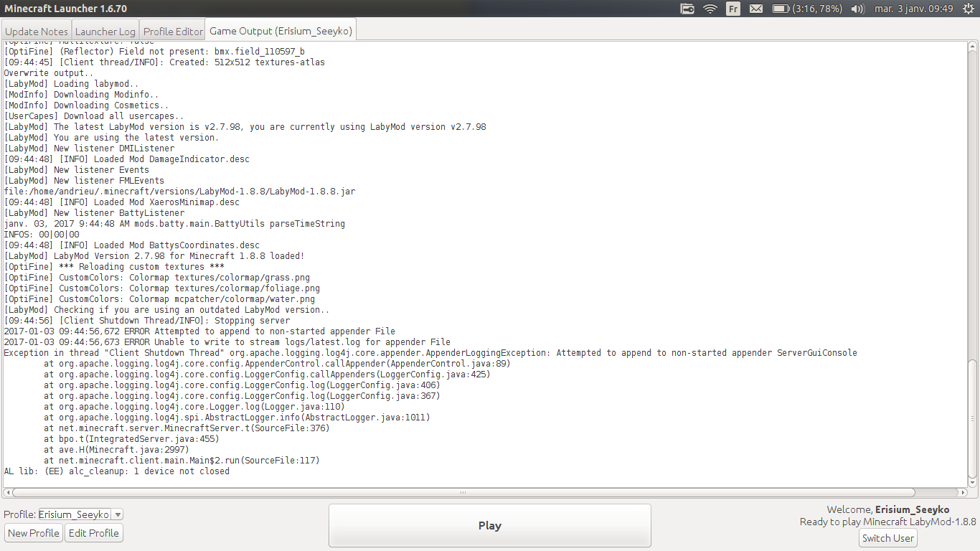Screen dimensions: 980x551
Task: Click the vertical scrollbar down arrow
Action: (972, 483)
